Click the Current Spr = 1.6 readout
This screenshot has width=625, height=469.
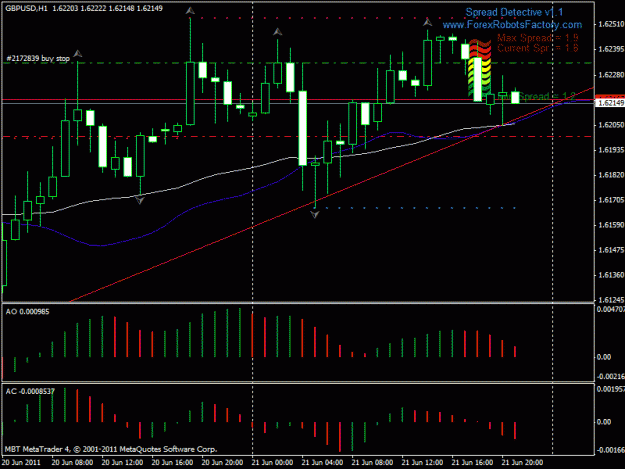click(538, 48)
